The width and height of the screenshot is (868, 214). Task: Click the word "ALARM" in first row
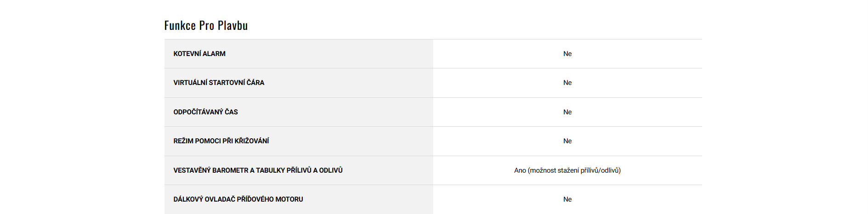tap(214, 54)
